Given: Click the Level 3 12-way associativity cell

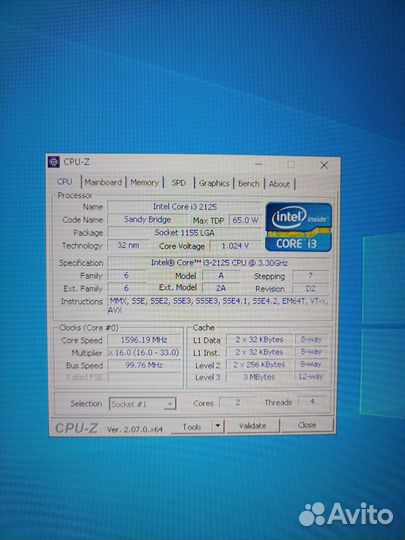Looking at the screenshot, I should point(311,376).
